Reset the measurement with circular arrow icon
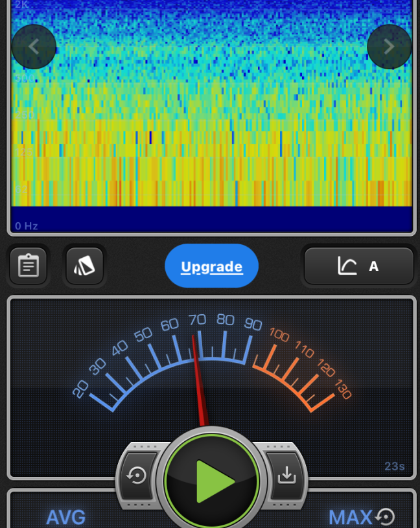Viewport: 420px width, 528px height. pos(137,476)
